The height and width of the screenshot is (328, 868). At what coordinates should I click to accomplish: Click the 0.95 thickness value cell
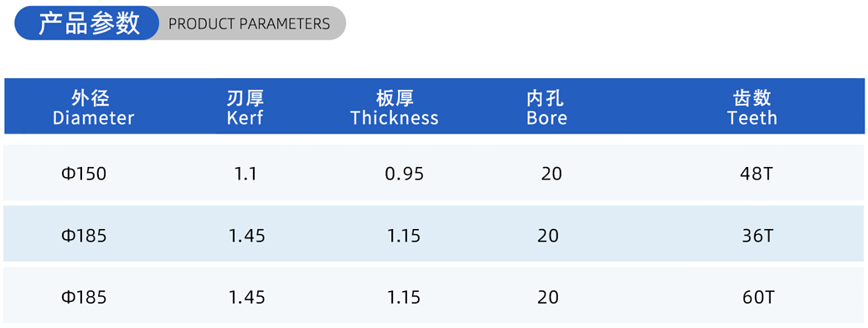pyautogui.click(x=404, y=174)
